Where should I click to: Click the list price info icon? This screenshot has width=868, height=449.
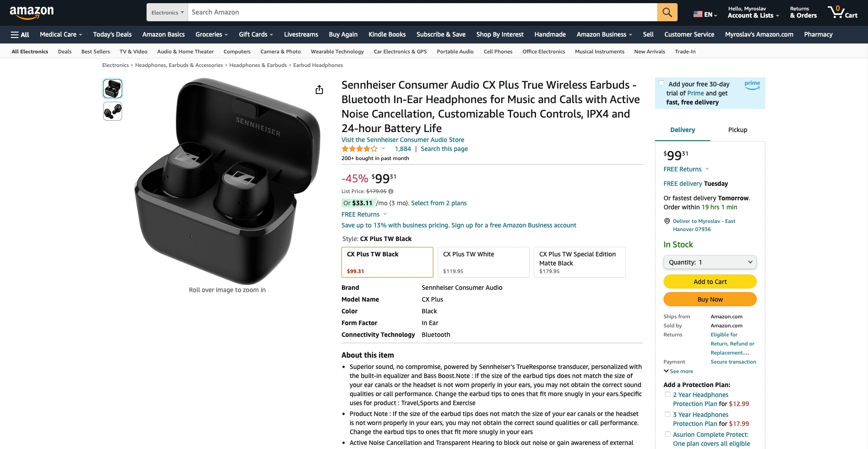391,191
